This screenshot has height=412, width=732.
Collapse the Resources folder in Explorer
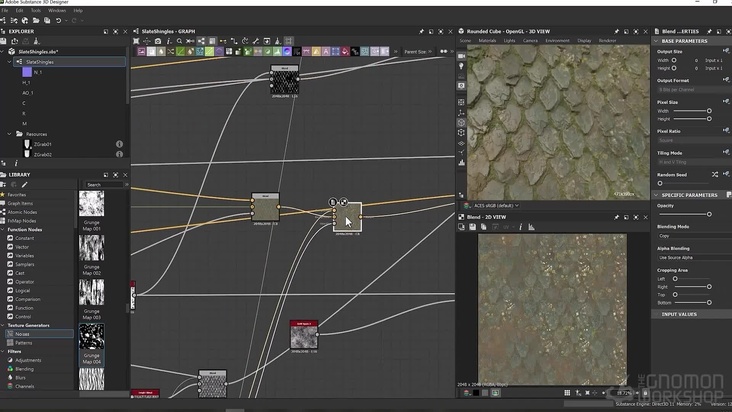pyautogui.click(x=9, y=134)
